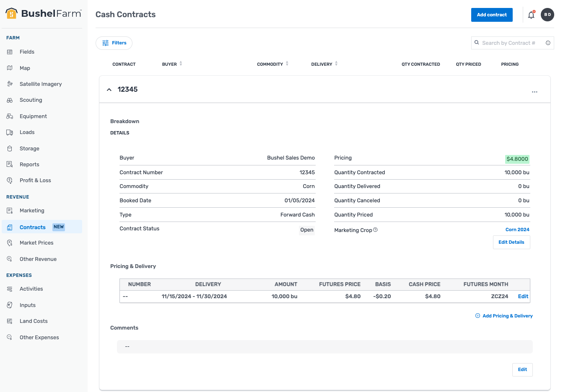Click the Bushel Sales Demo buyer value
Screen dimensions: 563x392
click(291, 158)
